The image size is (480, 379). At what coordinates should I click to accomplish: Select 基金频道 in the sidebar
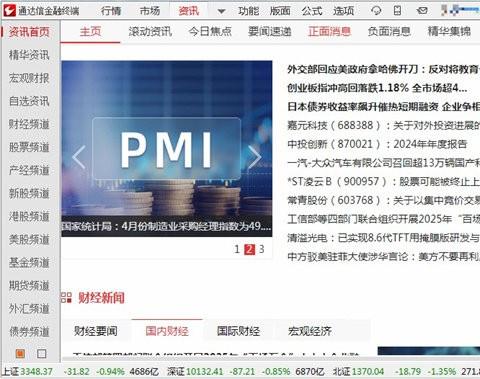(x=29, y=263)
